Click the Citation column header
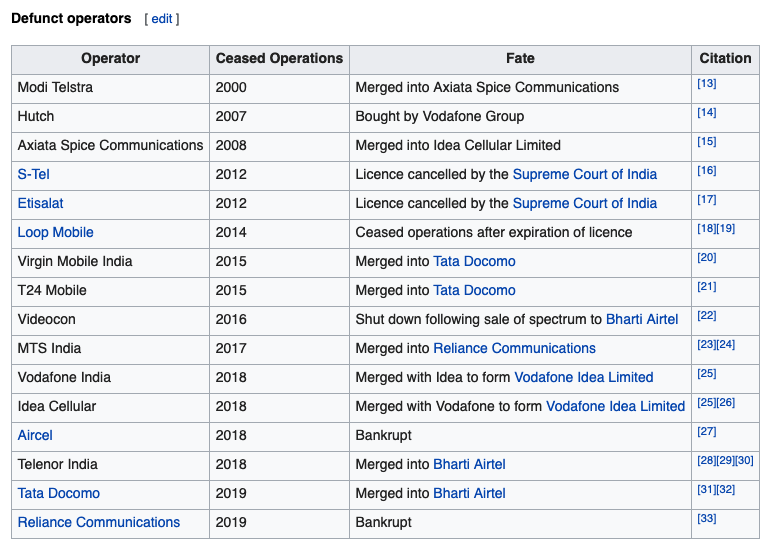The height and width of the screenshot is (555, 780). pos(725,59)
